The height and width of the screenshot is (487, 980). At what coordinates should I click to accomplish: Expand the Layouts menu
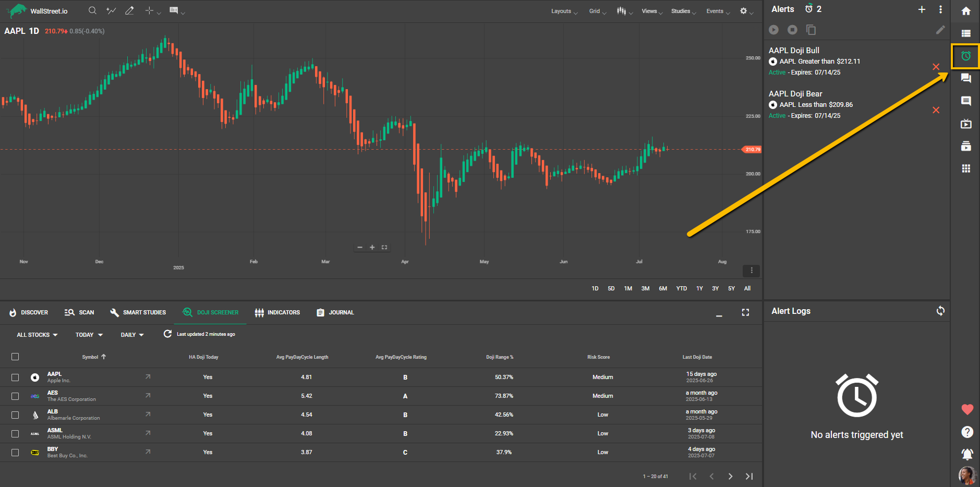[x=564, y=11]
